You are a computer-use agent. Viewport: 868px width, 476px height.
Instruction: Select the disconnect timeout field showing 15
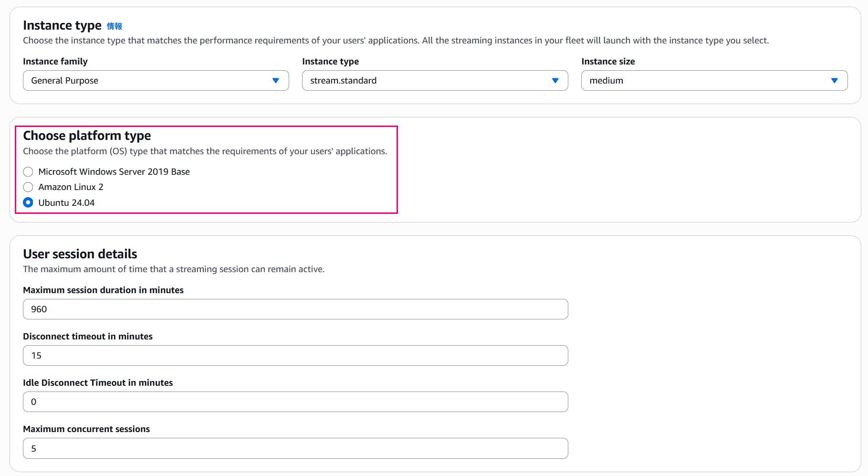(x=295, y=355)
